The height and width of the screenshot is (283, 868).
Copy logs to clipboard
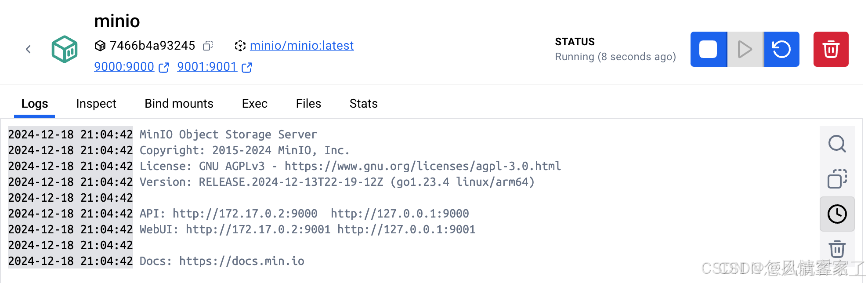(837, 179)
